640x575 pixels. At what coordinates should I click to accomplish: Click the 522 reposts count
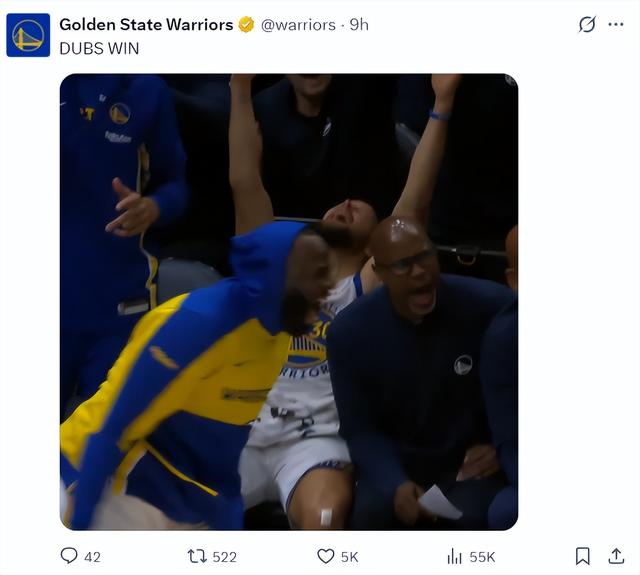tap(224, 557)
